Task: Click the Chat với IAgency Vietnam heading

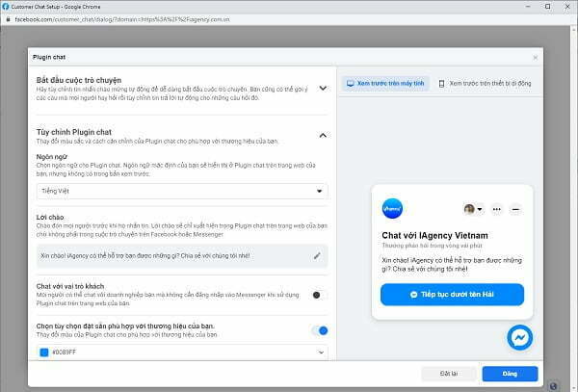Action: 434,235
